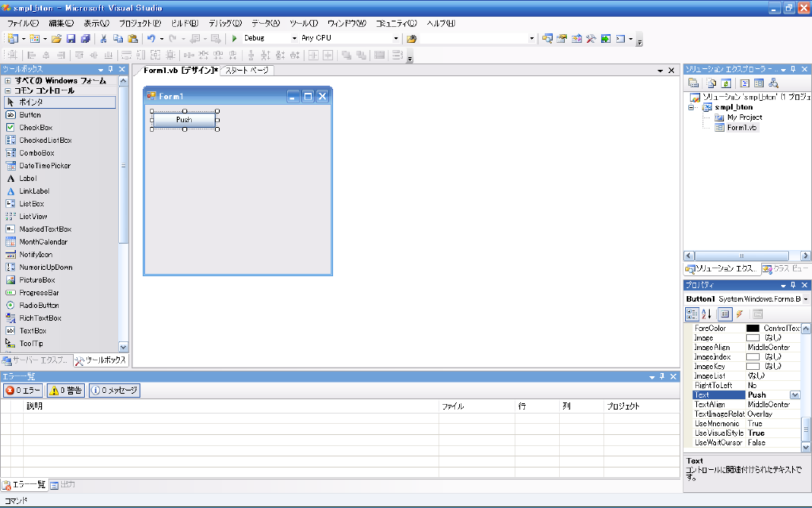Save the file with the floppy icon
This screenshot has height=508, width=812.
point(71,38)
